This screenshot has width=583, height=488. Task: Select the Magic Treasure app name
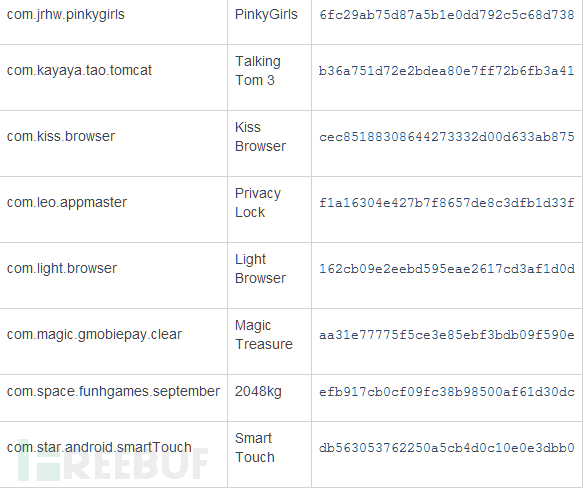pyautogui.click(x=264, y=335)
